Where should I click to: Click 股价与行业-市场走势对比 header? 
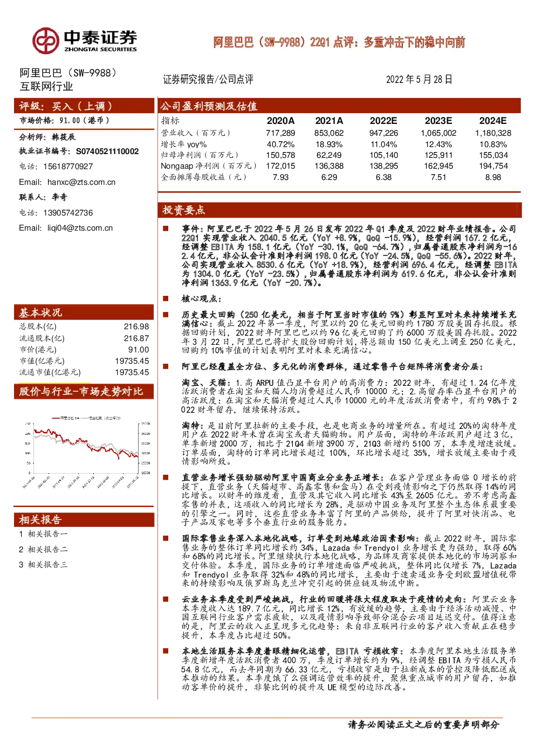click(84, 391)
